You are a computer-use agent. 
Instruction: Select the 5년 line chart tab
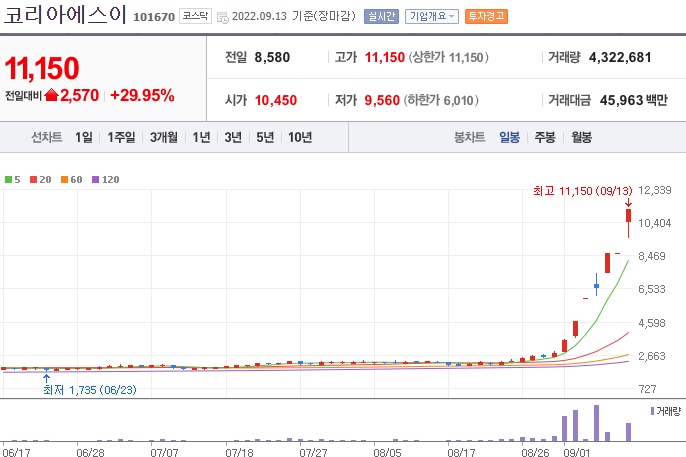[x=265, y=137]
